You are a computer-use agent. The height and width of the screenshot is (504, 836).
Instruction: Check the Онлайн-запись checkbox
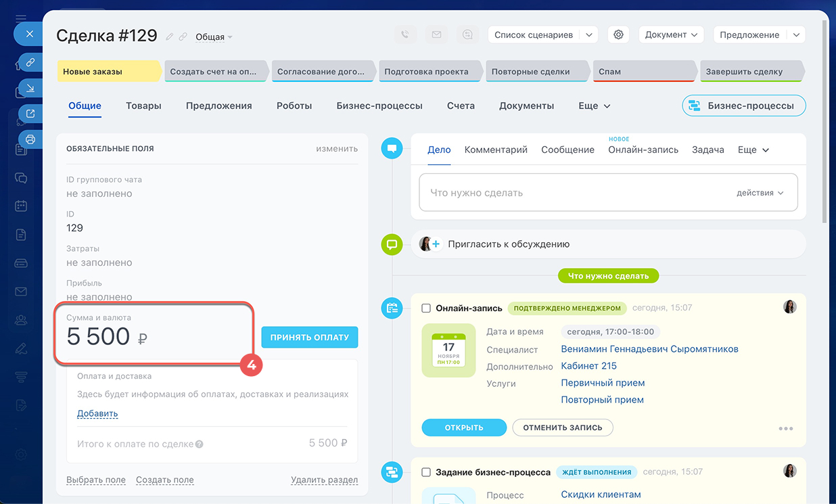[426, 308]
